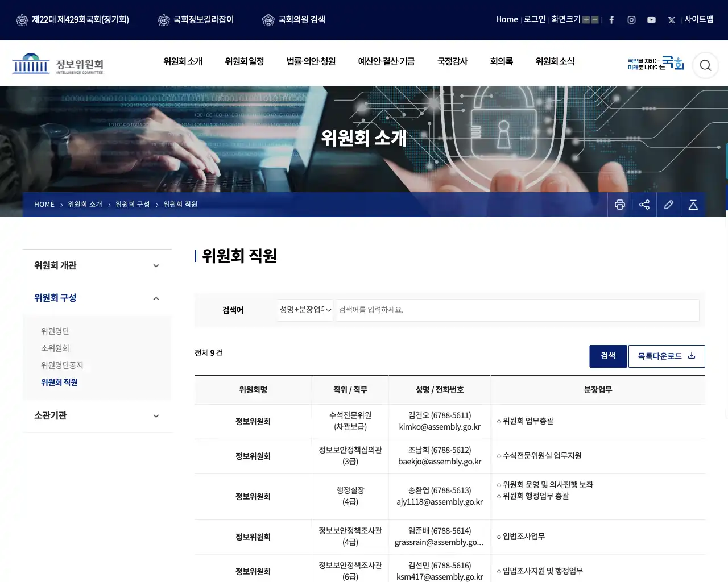Click the 검색 search button

[608, 356]
